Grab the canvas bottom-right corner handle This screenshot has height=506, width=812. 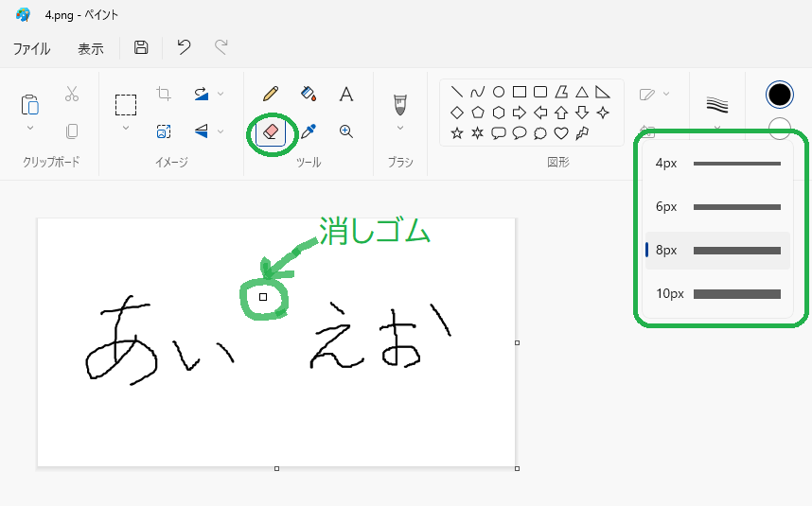tap(517, 468)
